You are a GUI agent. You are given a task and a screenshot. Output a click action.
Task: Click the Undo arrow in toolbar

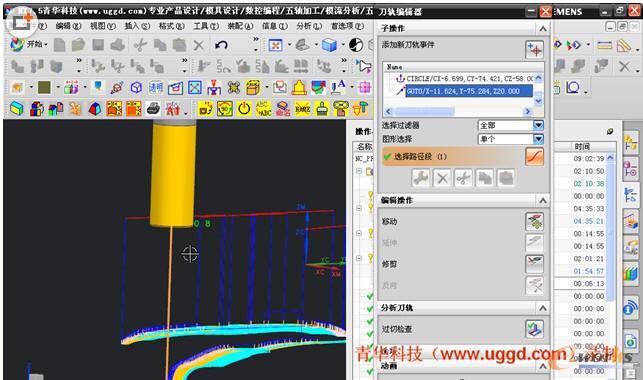221,45
